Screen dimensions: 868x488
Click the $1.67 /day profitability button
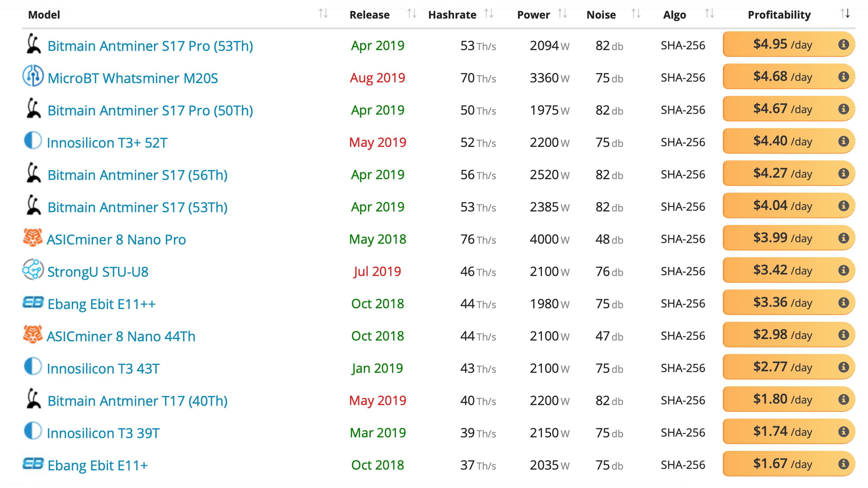[x=789, y=464]
